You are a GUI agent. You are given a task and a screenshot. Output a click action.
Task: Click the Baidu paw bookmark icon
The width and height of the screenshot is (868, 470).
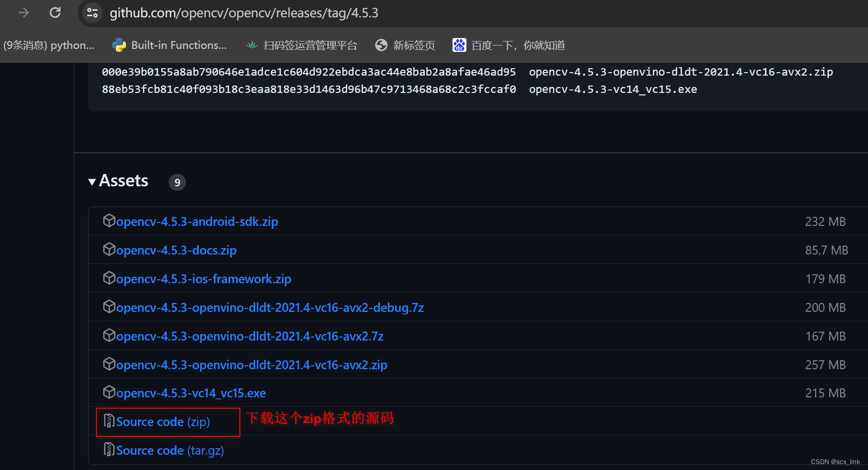tap(459, 45)
